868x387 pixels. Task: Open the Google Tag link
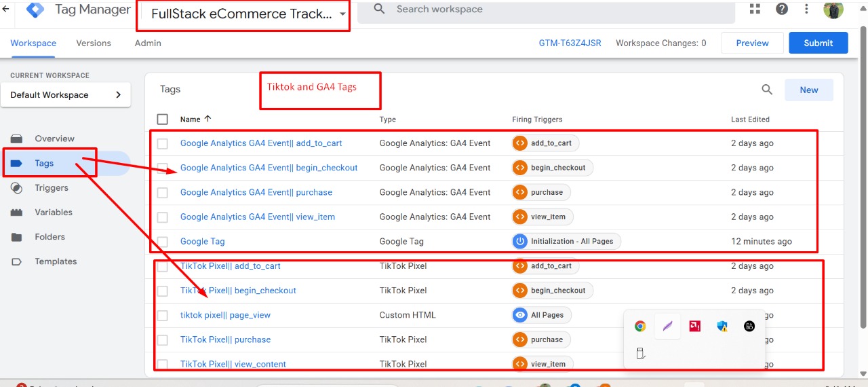pos(202,241)
